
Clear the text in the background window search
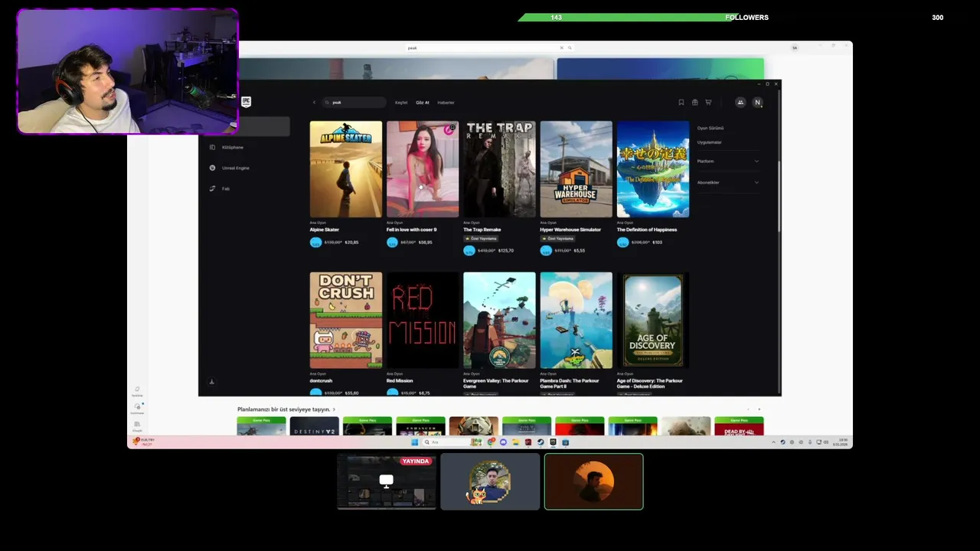561,48
